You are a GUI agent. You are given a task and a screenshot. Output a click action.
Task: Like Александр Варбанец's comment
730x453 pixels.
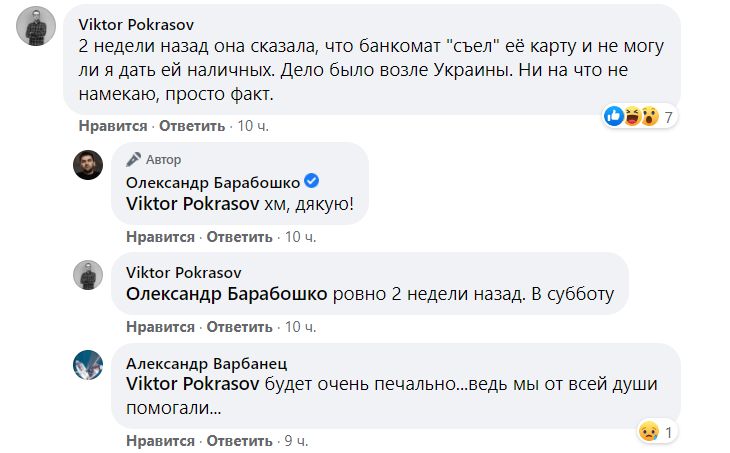coord(160,439)
